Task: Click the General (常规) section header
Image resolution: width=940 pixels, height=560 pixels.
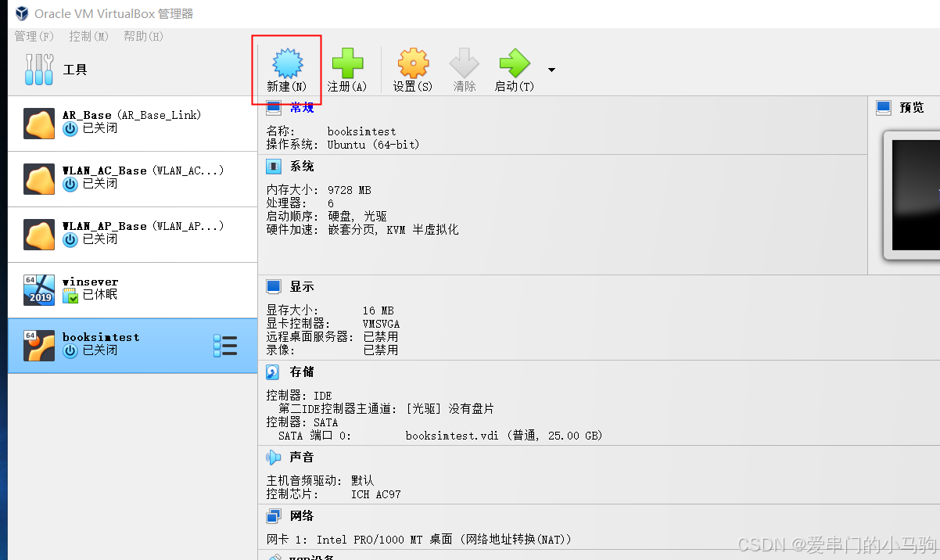Action: tap(302, 107)
